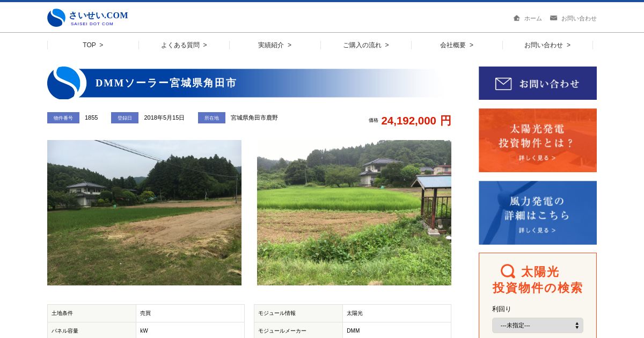Screen dimensions: 644x338
Task: View the right rice field photo
Action: point(354,213)
